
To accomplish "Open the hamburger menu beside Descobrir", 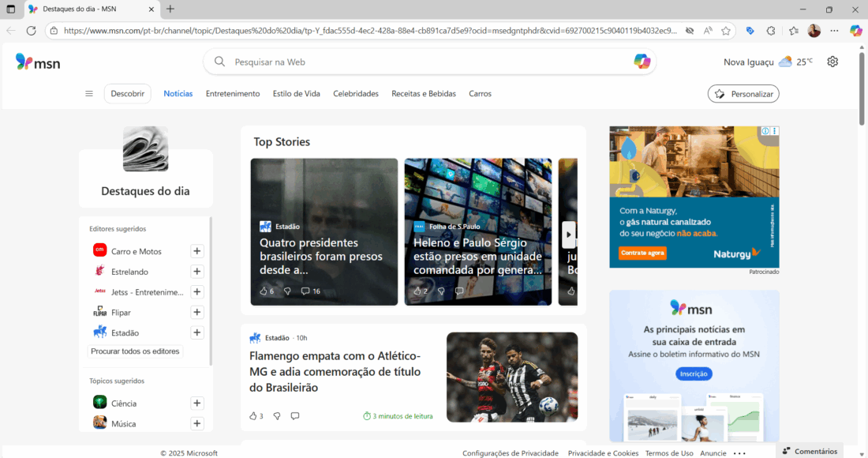I will (x=88, y=93).
